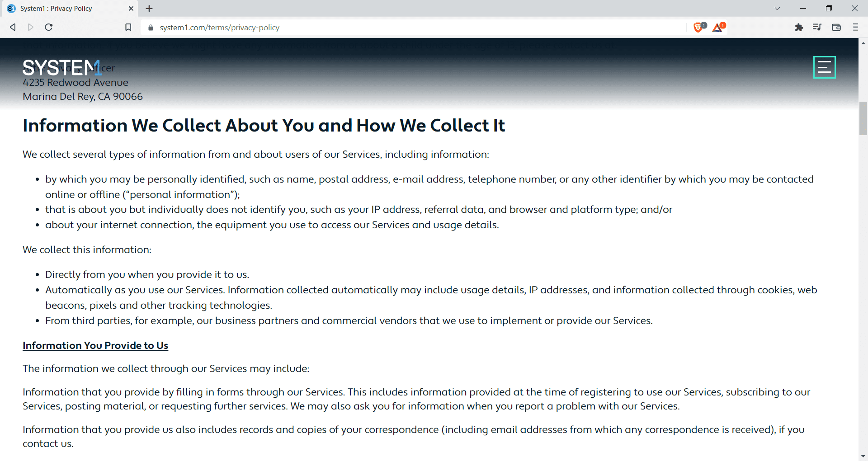The height and width of the screenshot is (461, 868).
Task: Open a new tab with the plus button
Action: (149, 8)
